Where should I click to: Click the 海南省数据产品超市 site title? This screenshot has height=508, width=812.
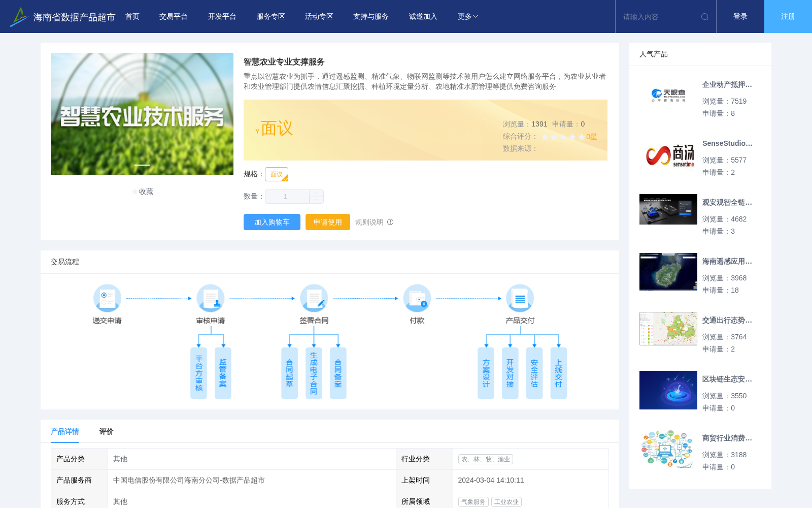74,17
